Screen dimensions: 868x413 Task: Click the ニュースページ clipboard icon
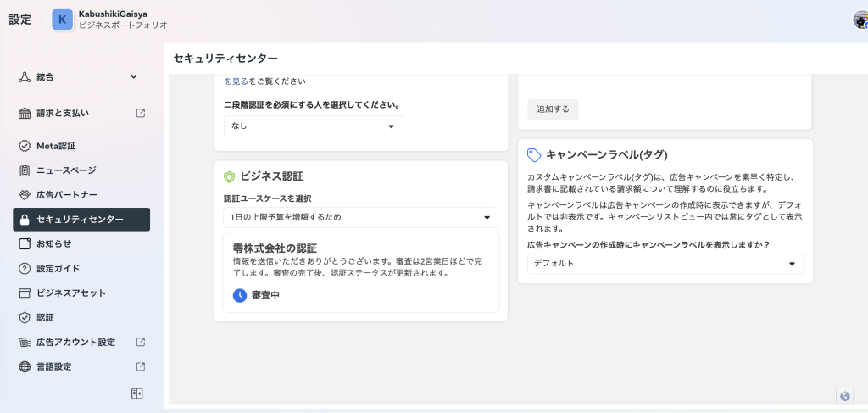coord(25,170)
